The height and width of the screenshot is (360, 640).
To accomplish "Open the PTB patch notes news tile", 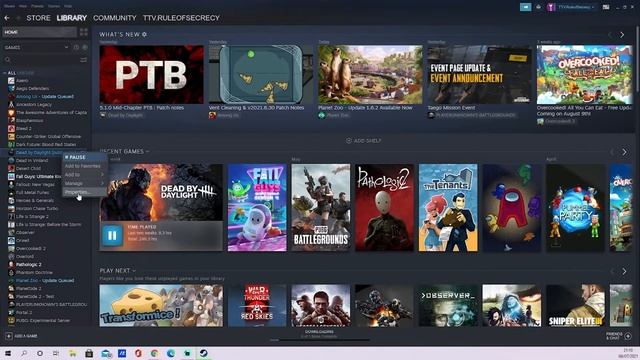I will [x=151, y=74].
